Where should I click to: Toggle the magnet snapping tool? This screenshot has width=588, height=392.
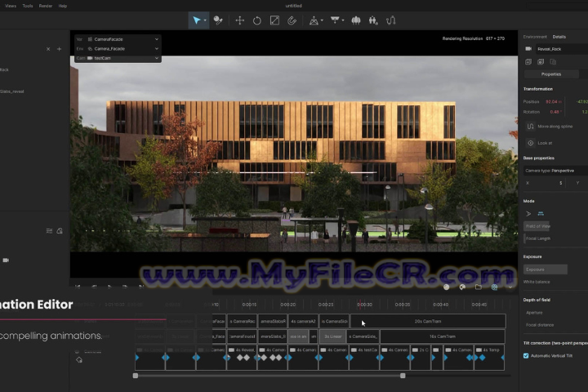[x=292, y=20]
